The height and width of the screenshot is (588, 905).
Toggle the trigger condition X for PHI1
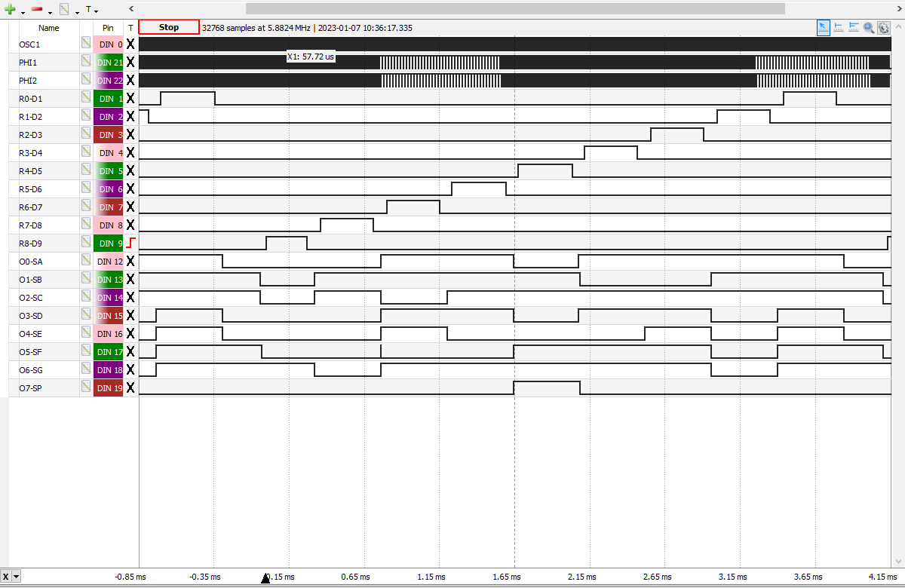point(130,62)
